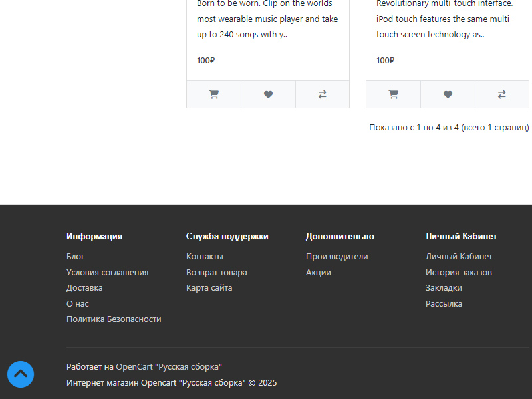Open the О нас page

77,304
